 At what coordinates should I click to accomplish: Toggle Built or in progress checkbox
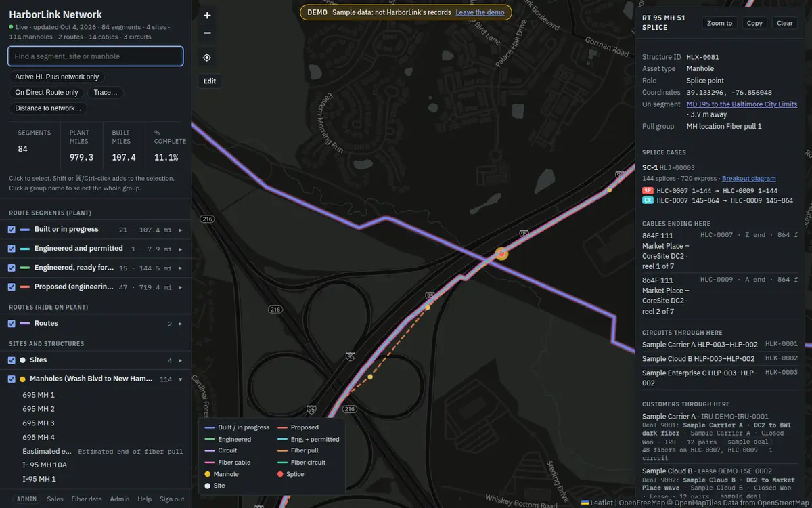pos(12,230)
